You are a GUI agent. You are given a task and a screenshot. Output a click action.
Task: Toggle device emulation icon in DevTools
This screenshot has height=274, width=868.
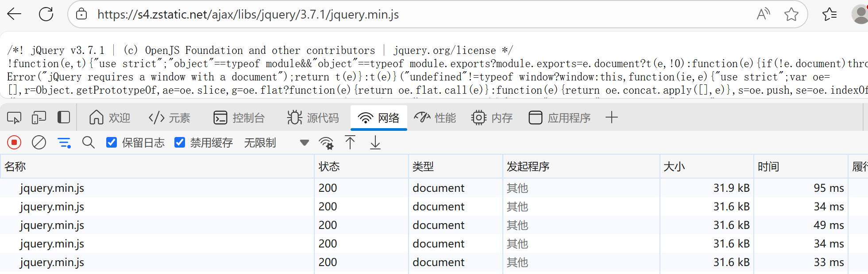click(x=39, y=118)
